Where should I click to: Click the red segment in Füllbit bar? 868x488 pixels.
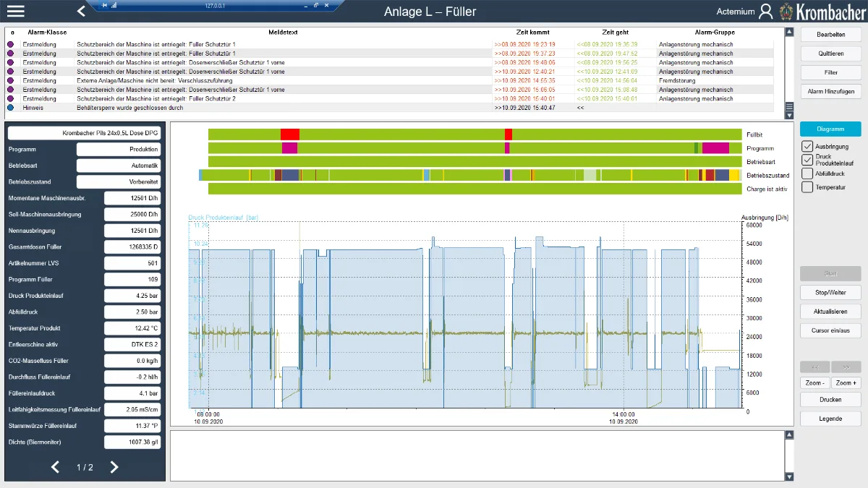tap(289, 134)
